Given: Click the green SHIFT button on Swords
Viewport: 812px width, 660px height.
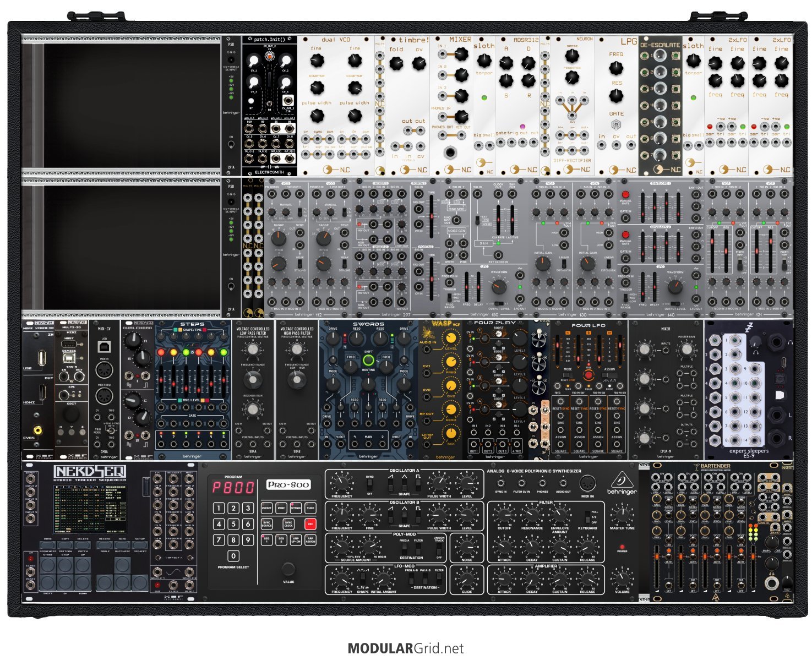Looking at the screenshot, I should 368,361.
